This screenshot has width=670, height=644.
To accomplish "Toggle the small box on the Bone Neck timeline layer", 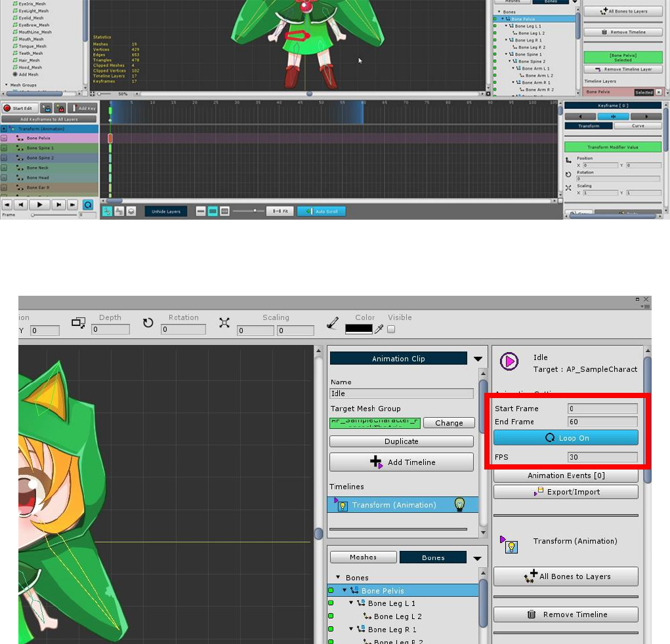I will click(4, 167).
